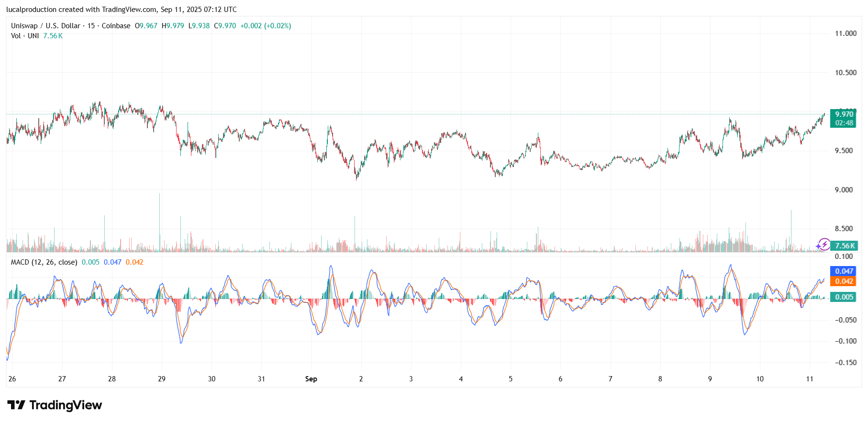Viewport: 868px width, 423px height.
Task: Click the 11.000 price scale label
Action: tap(846, 33)
